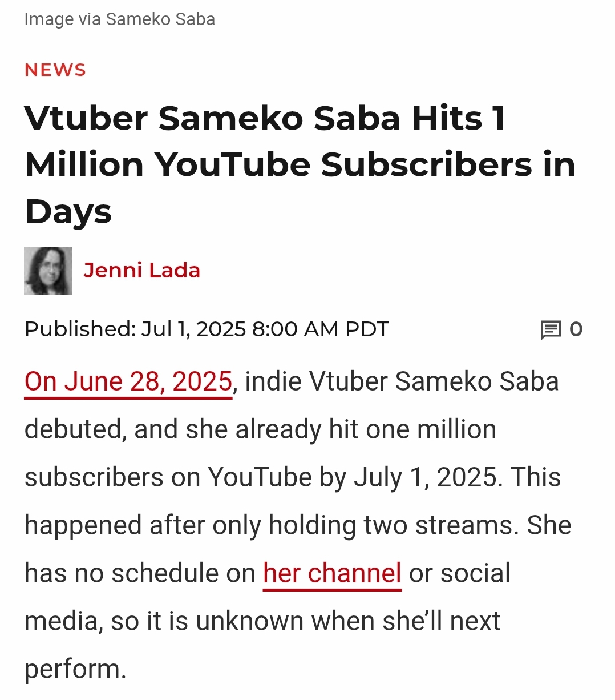Click the article headline's first line
The width and height of the screenshot is (615, 700).
(265, 118)
